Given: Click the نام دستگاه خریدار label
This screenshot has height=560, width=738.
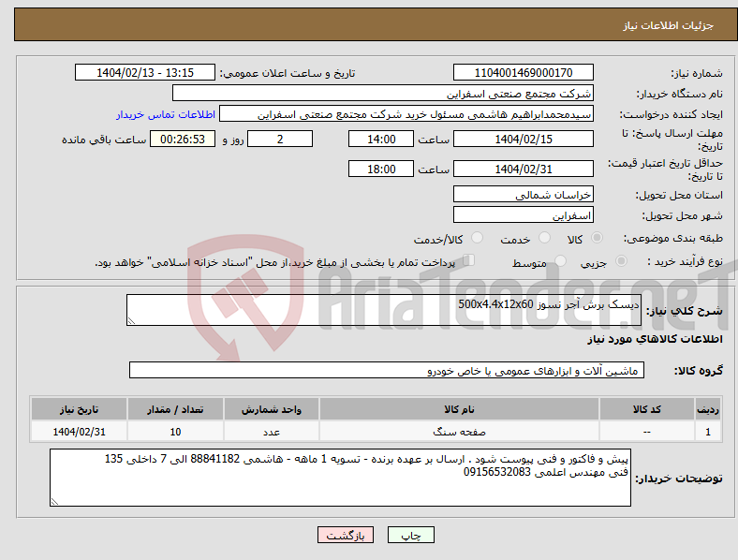Looking at the screenshot, I should click(x=679, y=95).
